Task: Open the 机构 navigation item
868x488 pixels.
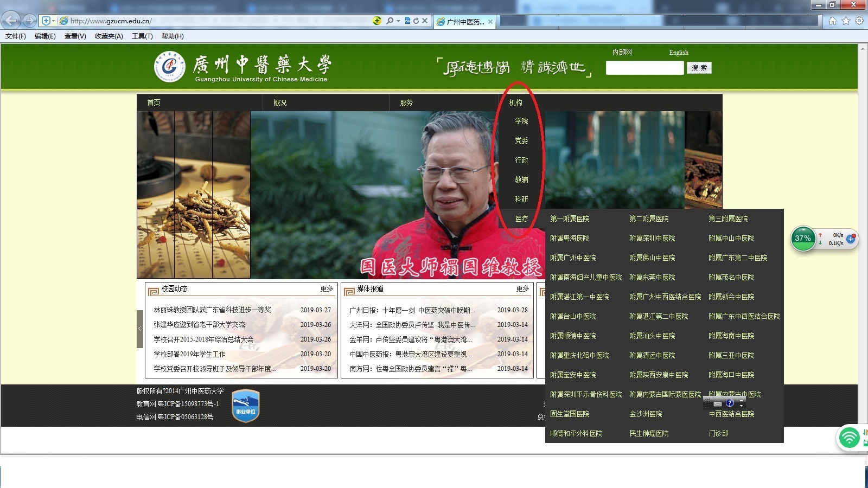Action: (516, 102)
